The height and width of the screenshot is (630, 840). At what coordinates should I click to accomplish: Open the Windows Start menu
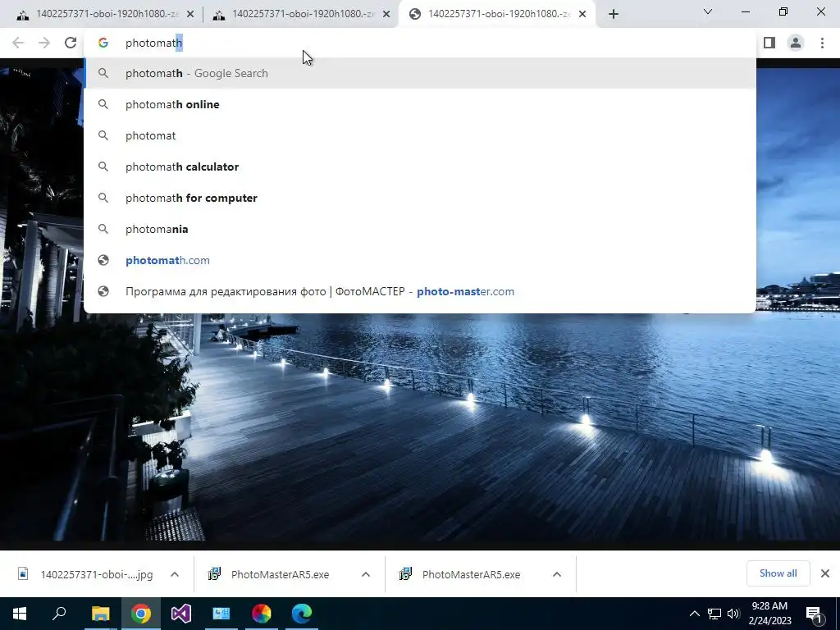[x=20, y=614]
